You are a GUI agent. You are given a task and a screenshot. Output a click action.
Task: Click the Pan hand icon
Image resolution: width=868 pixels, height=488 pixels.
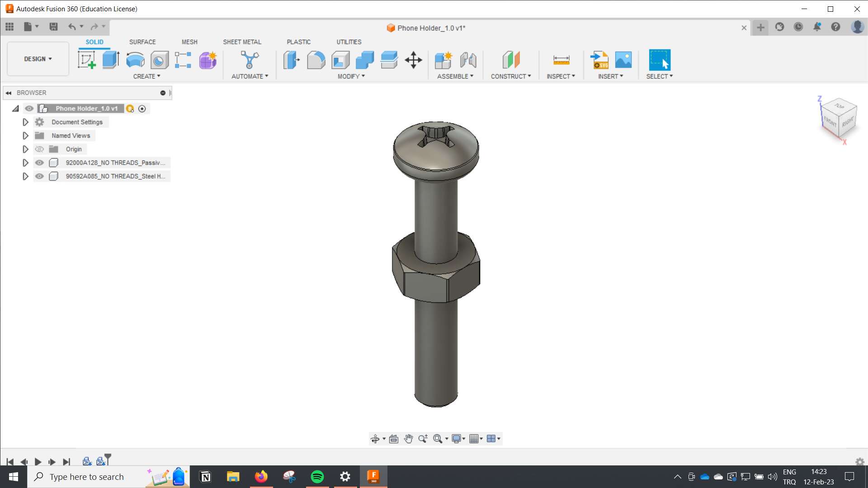coord(409,439)
